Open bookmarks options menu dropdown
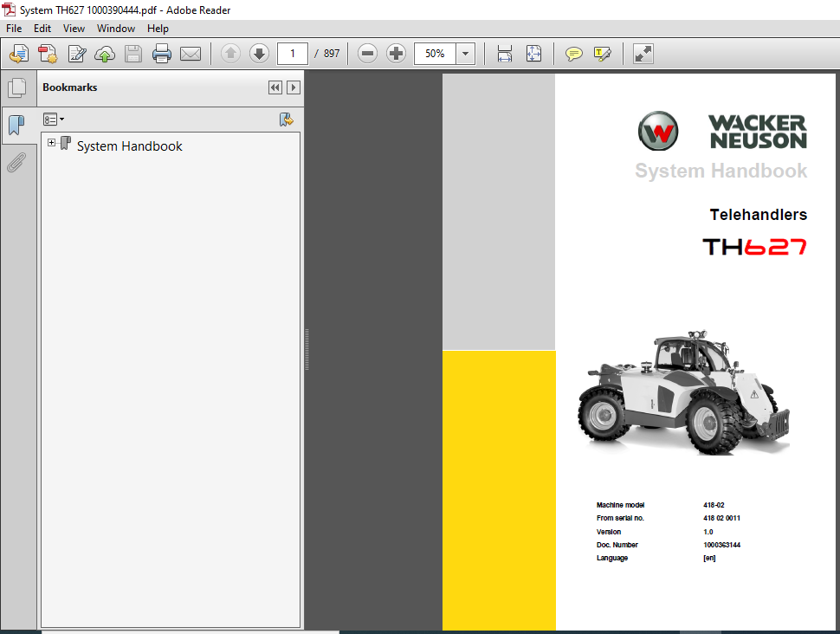The height and width of the screenshot is (634, 840). 54,119
